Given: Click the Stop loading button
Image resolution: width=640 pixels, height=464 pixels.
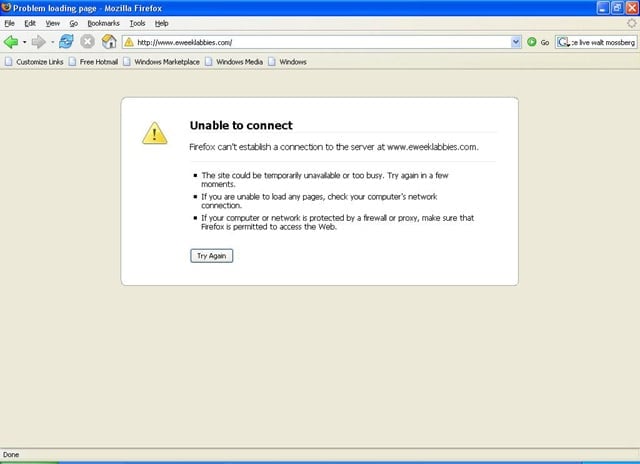Looking at the screenshot, I should pyautogui.click(x=87, y=42).
